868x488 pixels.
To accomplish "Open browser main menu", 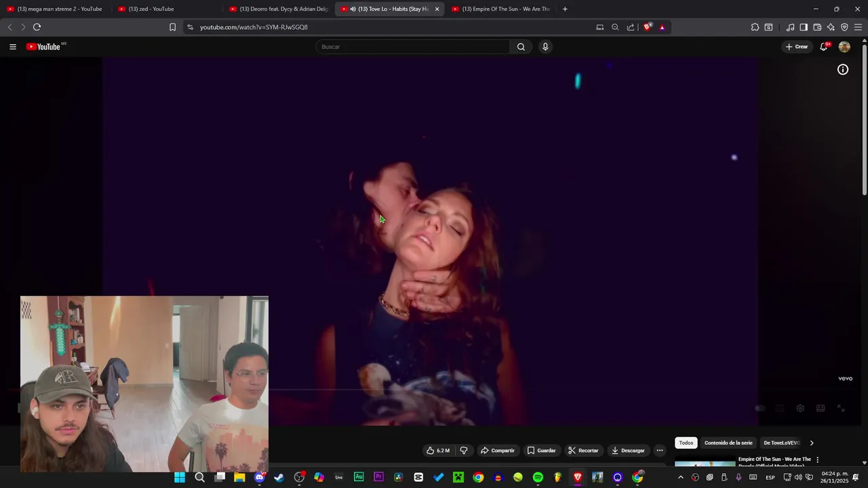I will 858,27.
